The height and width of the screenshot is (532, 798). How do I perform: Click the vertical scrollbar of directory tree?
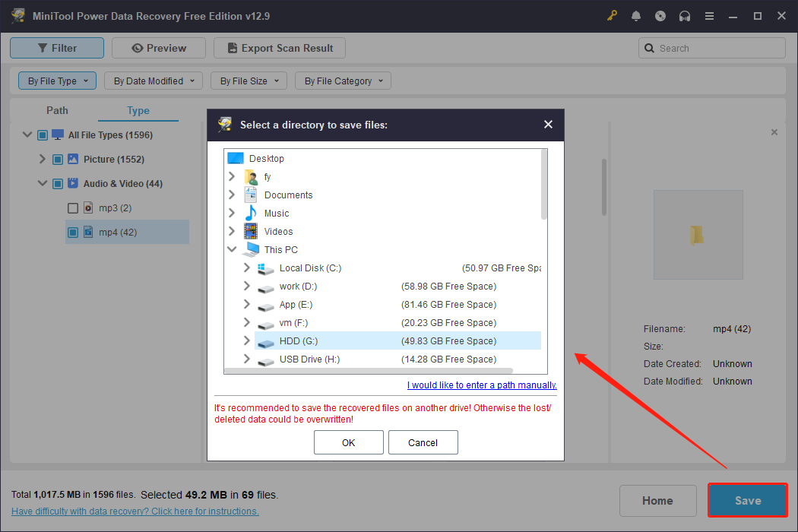click(543, 185)
